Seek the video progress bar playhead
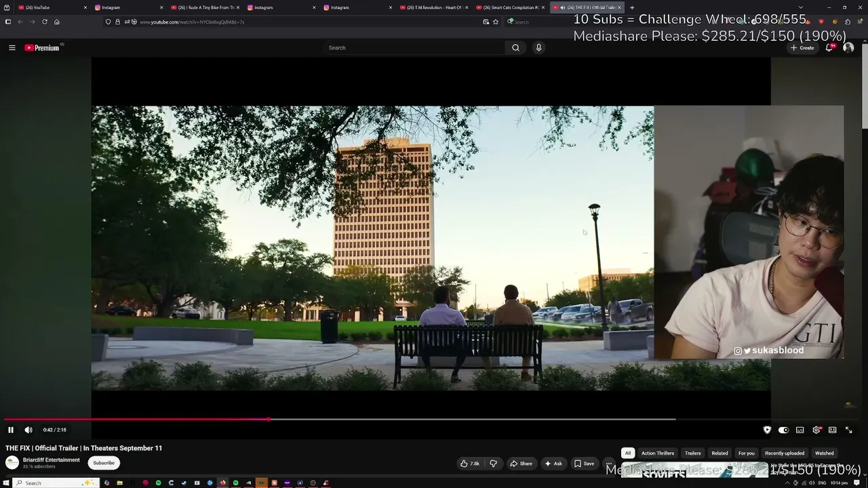 tap(269, 420)
